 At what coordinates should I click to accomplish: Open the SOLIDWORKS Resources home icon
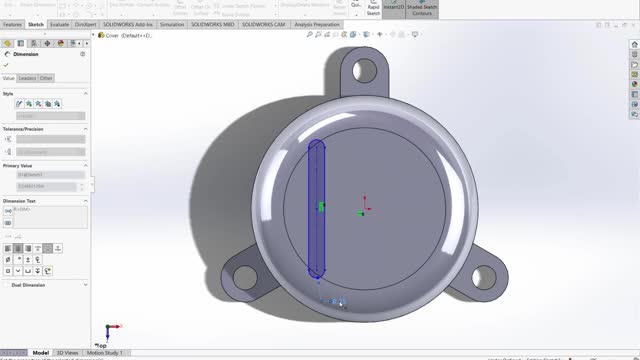click(634, 44)
